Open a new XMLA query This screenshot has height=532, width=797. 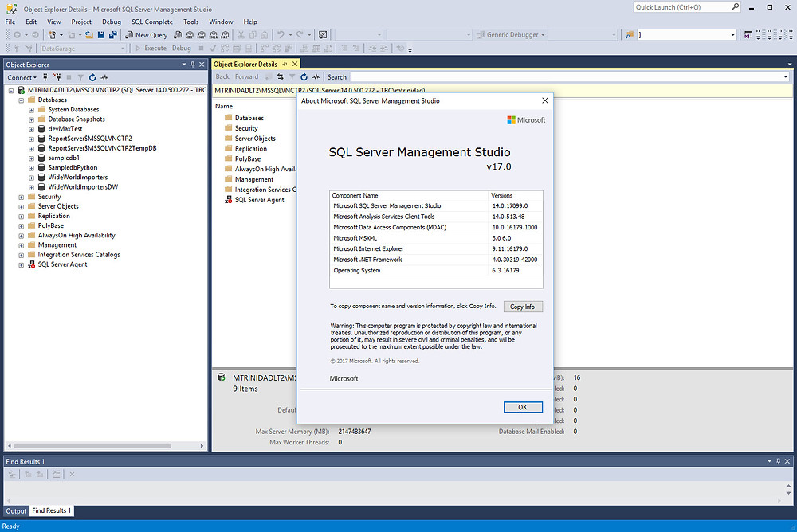[214, 35]
